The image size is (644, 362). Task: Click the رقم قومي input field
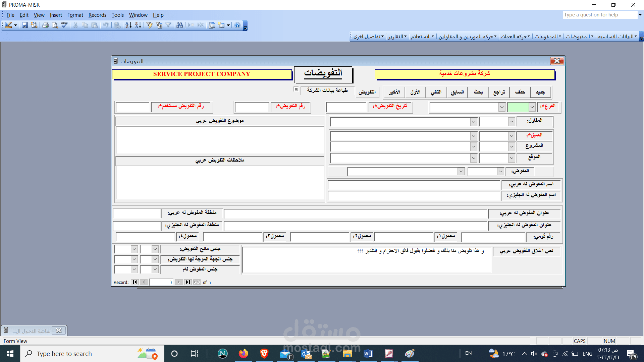tap(493, 237)
